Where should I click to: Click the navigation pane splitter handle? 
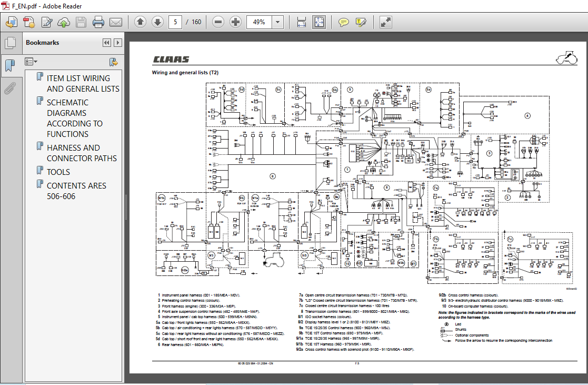coord(126,207)
